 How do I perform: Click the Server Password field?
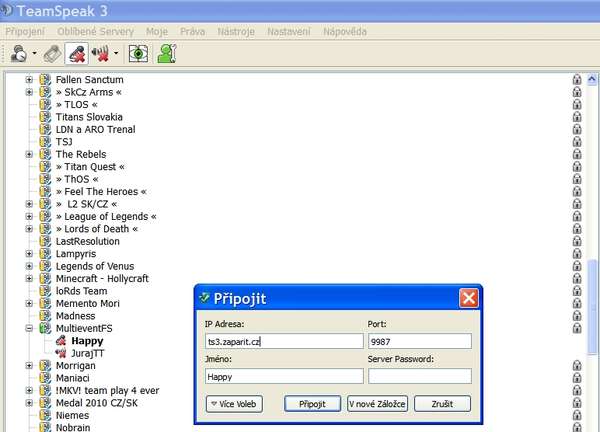click(x=420, y=377)
